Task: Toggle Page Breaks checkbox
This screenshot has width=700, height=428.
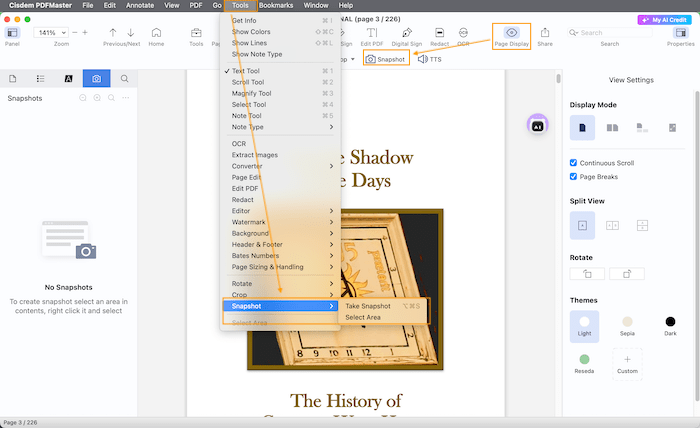Action: [573, 176]
